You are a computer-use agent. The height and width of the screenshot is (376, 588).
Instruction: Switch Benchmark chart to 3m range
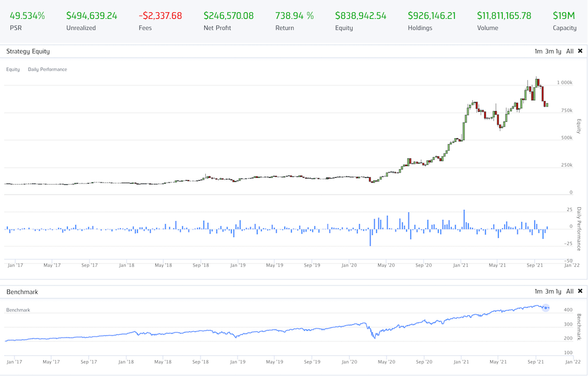pos(549,291)
